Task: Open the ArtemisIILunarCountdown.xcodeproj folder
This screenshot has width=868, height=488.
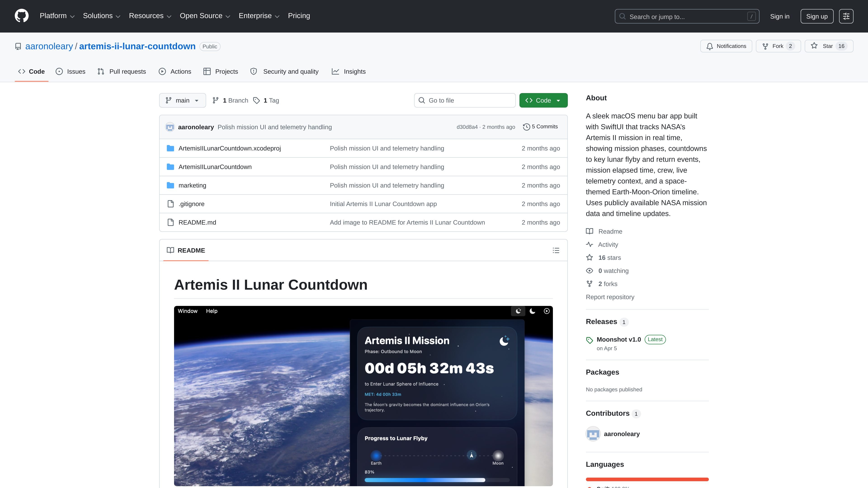Action: (229, 148)
